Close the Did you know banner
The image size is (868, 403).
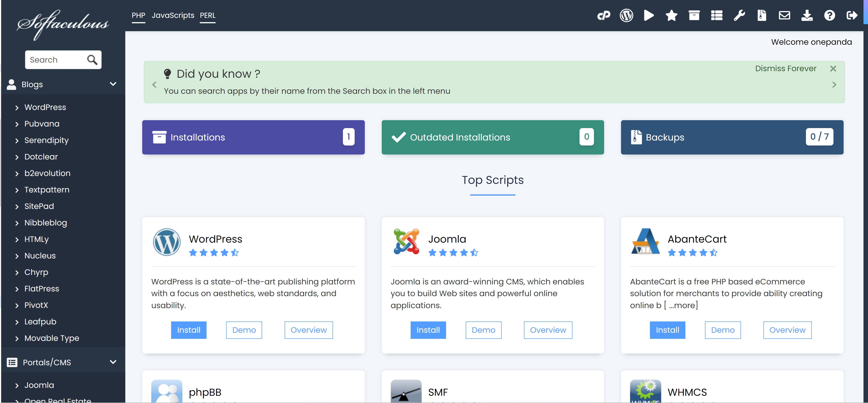coord(833,69)
